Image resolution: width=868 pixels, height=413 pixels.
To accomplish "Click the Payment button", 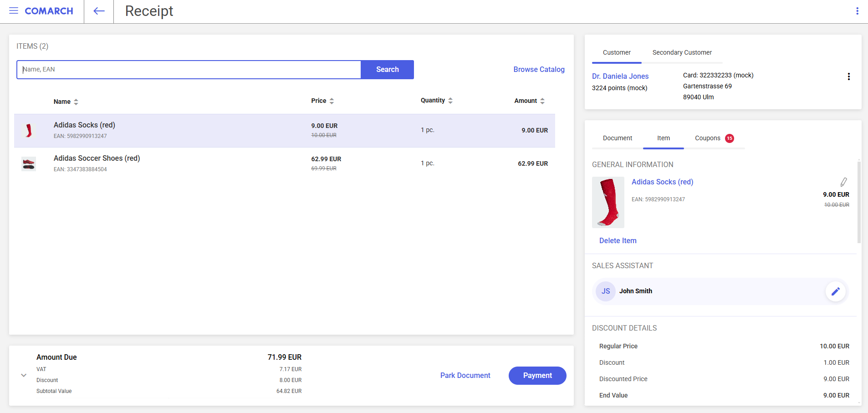I will (x=537, y=376).
